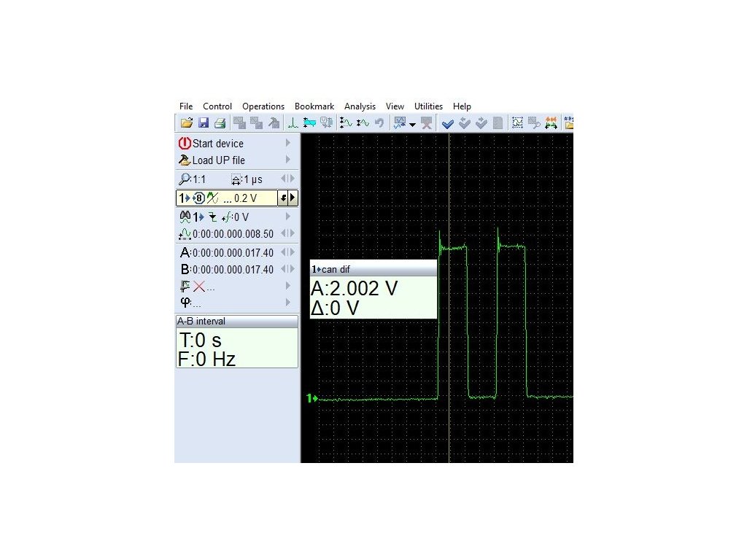
Task: Expand the Start device submenu arrow
Action: 287,143
